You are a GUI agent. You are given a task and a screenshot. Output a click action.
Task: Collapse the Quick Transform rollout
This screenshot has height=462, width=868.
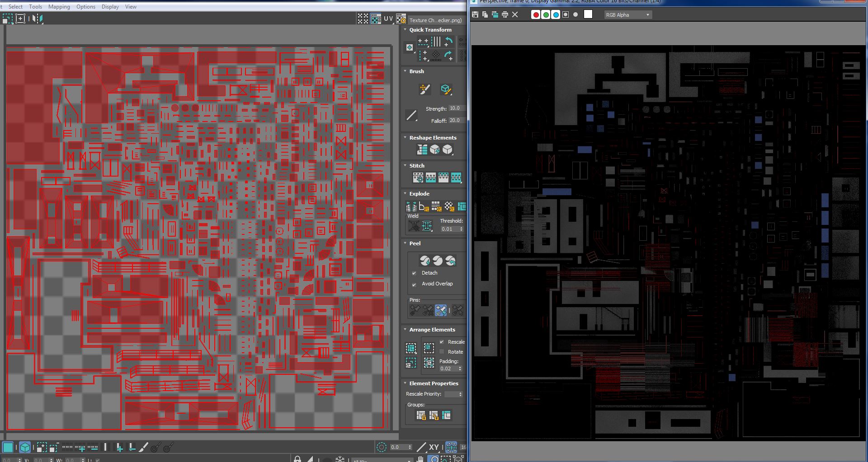tap(405, 30)
